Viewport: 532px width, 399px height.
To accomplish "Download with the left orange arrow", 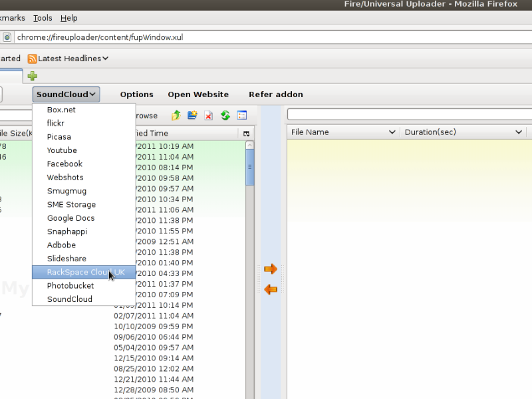I will coord(271,289).
